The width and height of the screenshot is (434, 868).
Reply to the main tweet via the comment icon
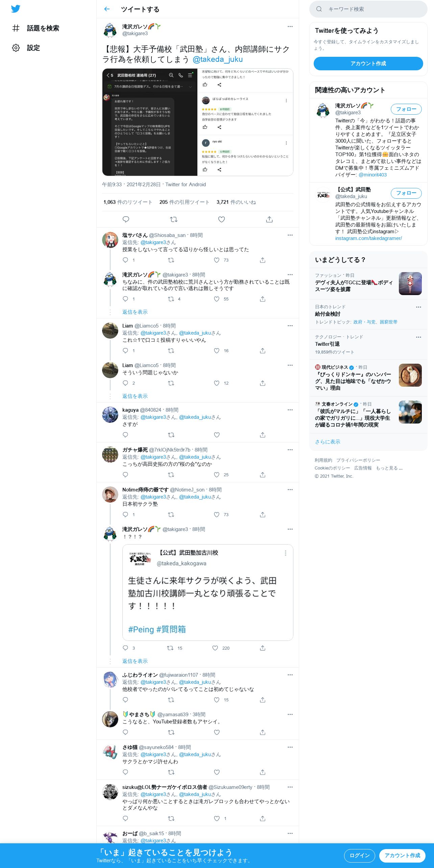click(x=126, y=219)
